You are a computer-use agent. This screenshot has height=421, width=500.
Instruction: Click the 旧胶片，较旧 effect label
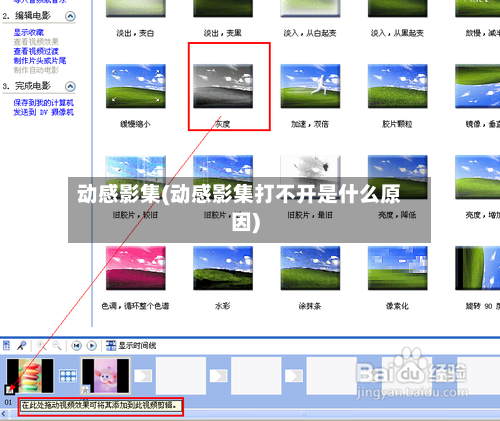pos(135,215)
